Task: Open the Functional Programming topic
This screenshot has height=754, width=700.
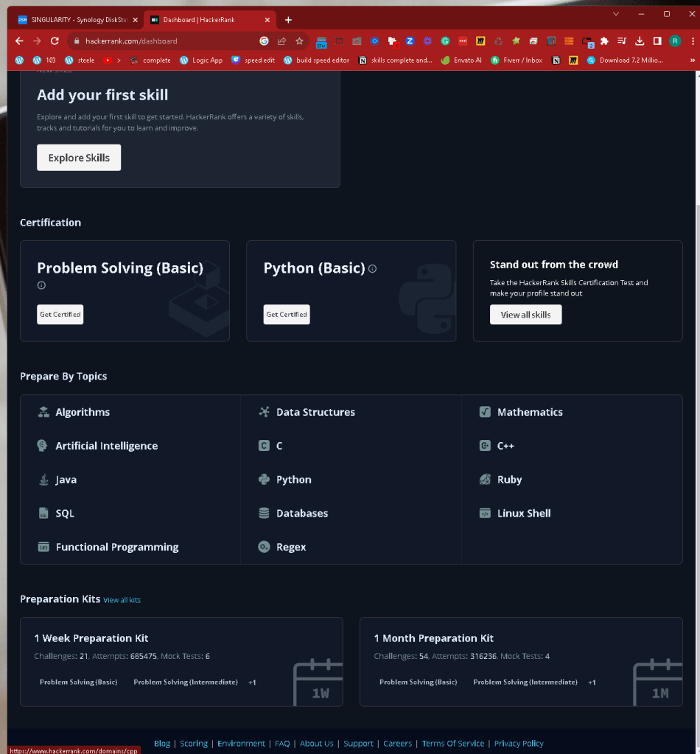Action: point(117,547)
